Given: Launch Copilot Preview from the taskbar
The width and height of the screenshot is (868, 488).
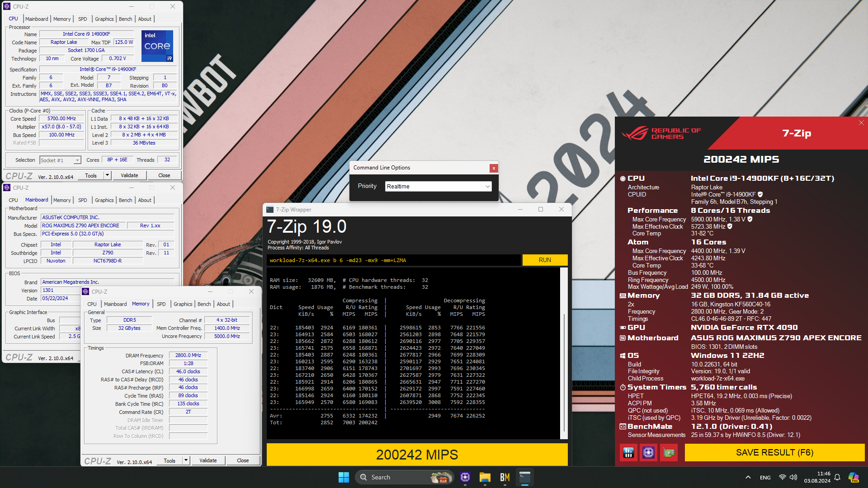Looking at the screenshot, I should coord(854,477).
